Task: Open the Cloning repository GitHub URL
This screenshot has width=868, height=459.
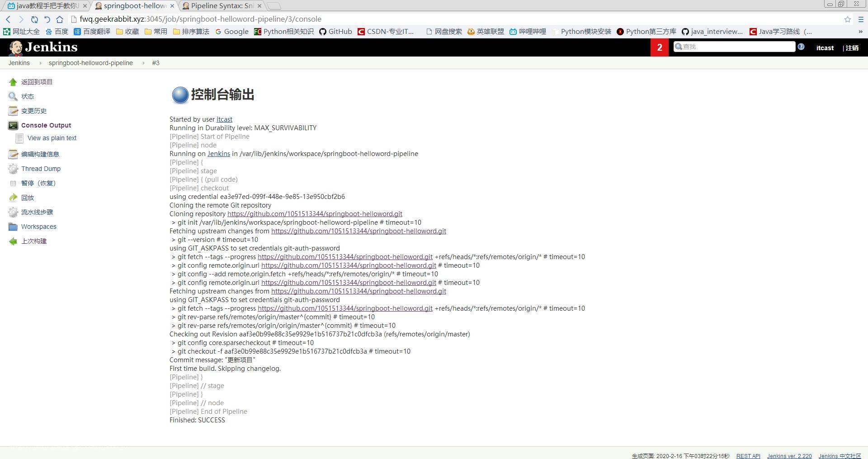Action: point(315,214)
